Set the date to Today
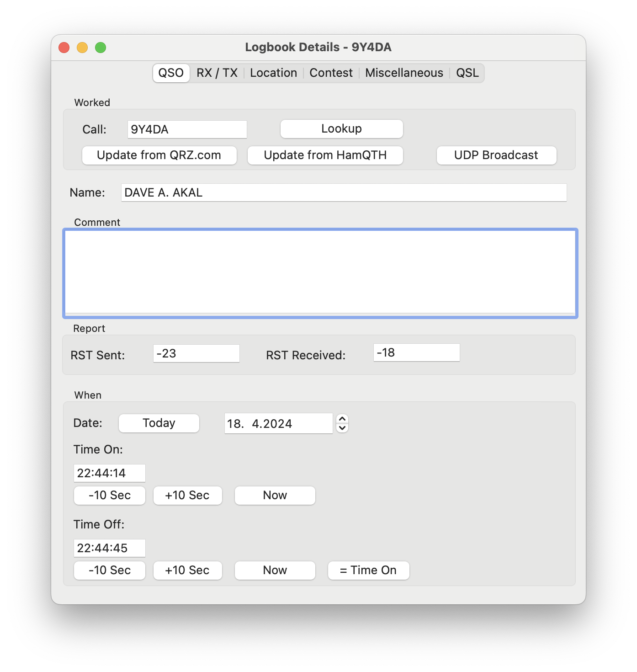 (x=159, y=423)
